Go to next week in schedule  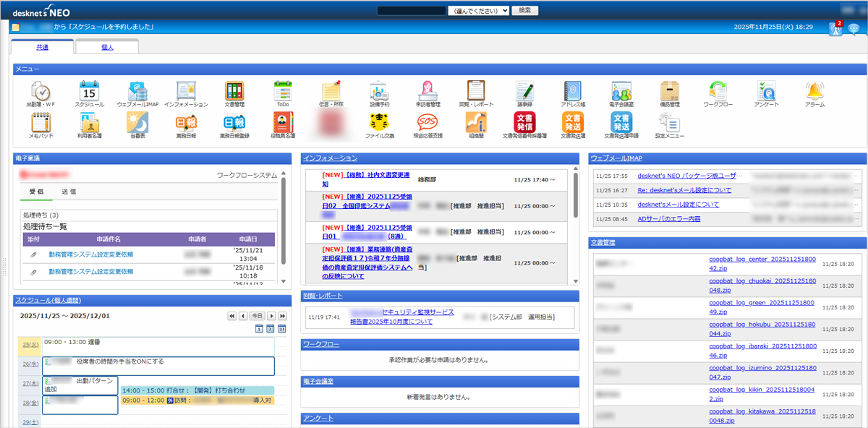click(272, 316)
